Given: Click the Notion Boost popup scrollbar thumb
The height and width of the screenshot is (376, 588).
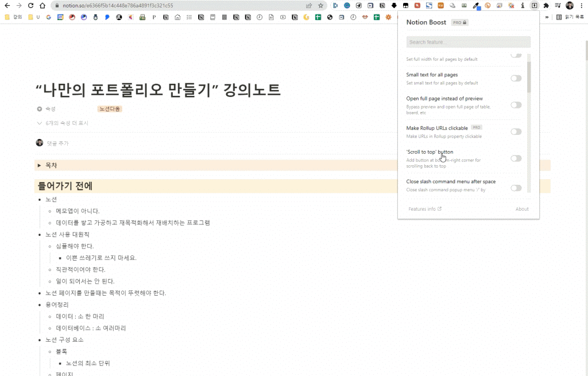Looking at the screenshot, I should [529, 77].
